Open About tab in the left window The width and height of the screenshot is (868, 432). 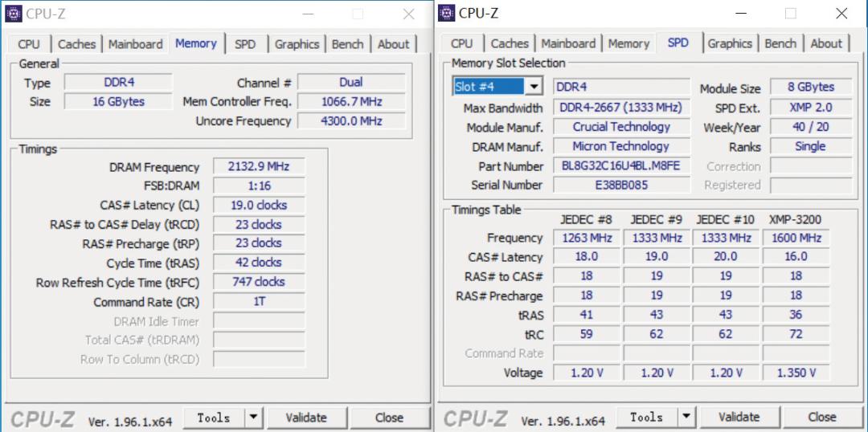point(394,44)
